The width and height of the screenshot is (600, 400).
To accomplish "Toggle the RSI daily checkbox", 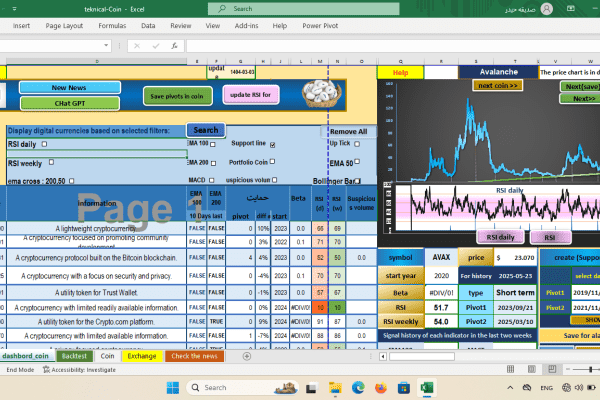I will [44, 144].
